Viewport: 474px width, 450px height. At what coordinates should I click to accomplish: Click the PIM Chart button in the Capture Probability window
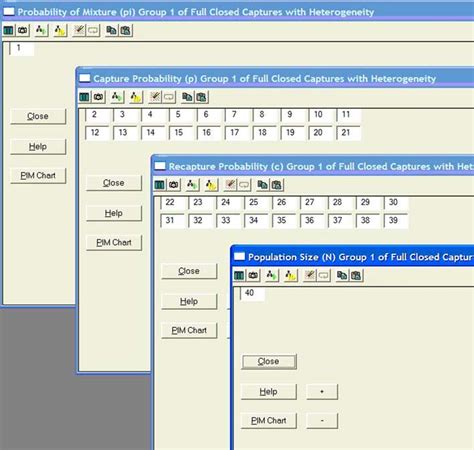point(114,243)
